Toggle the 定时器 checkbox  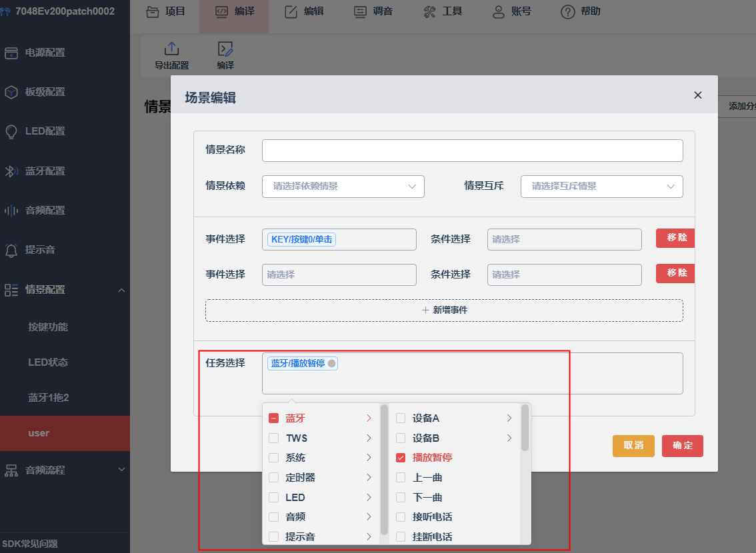pos(273,477)
